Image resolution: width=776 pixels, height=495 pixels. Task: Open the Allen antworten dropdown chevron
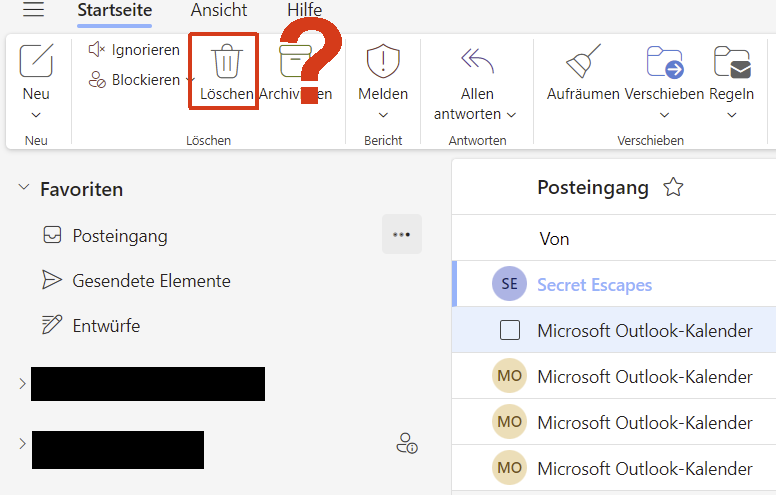(512, 115)
